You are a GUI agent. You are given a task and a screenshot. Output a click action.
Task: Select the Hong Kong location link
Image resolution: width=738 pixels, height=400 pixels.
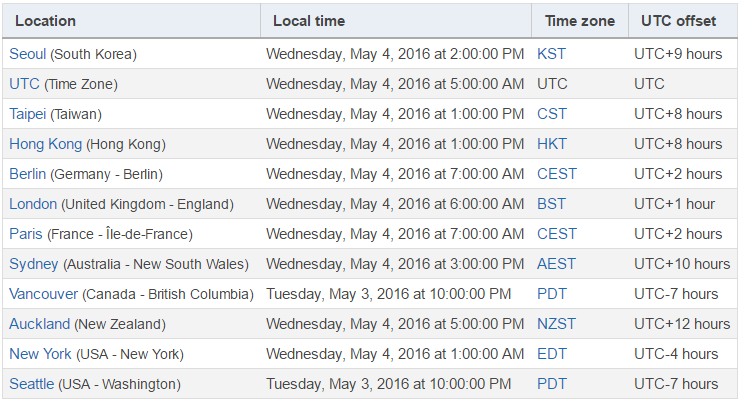(46, 144)
